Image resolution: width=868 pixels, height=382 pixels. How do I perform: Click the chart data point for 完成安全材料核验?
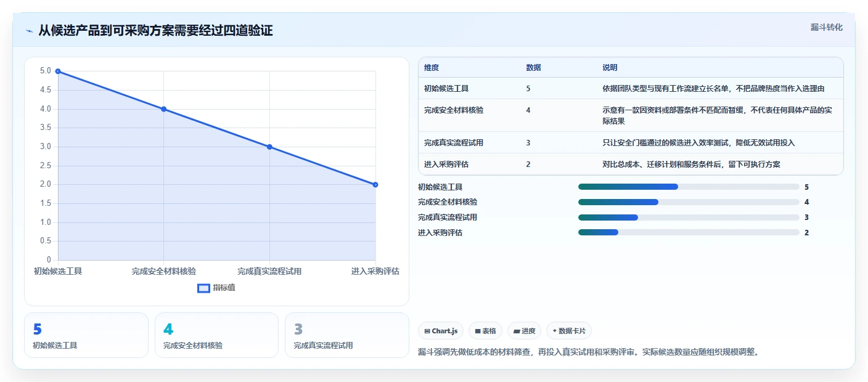[x=163, y=109]
